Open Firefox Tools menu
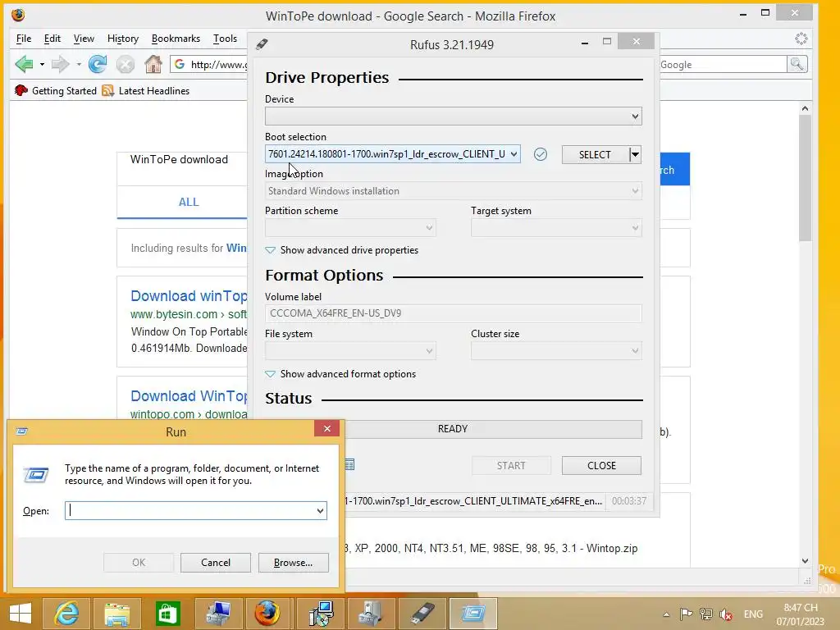The height and width of the screenshot is (630, 840). pyautogui.click(x=225, y=39)
